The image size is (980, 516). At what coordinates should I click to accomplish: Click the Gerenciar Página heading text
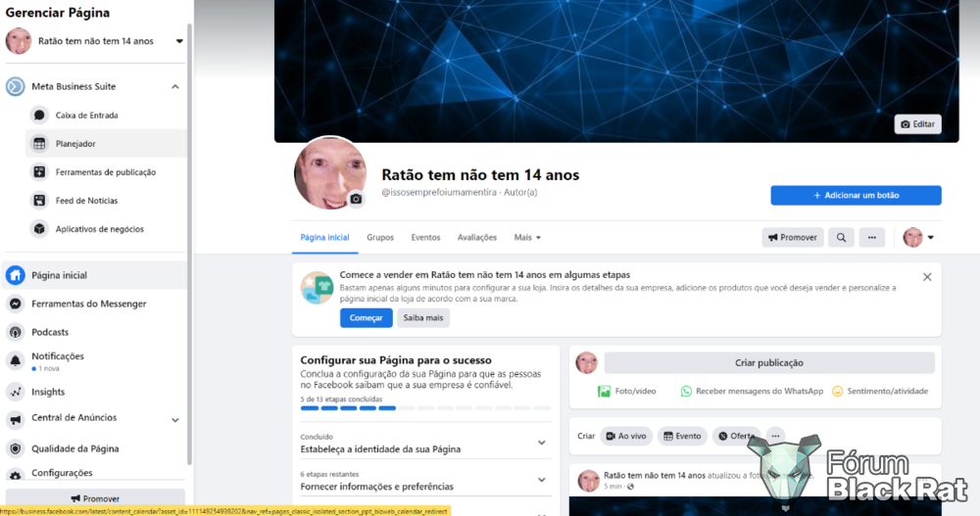tap(58, 13)
